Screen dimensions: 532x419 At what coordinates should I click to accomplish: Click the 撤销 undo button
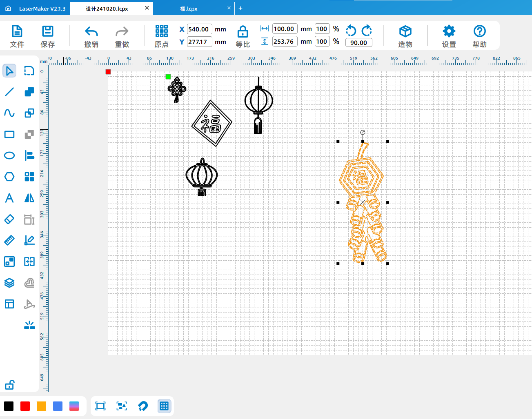coord(91,36)
